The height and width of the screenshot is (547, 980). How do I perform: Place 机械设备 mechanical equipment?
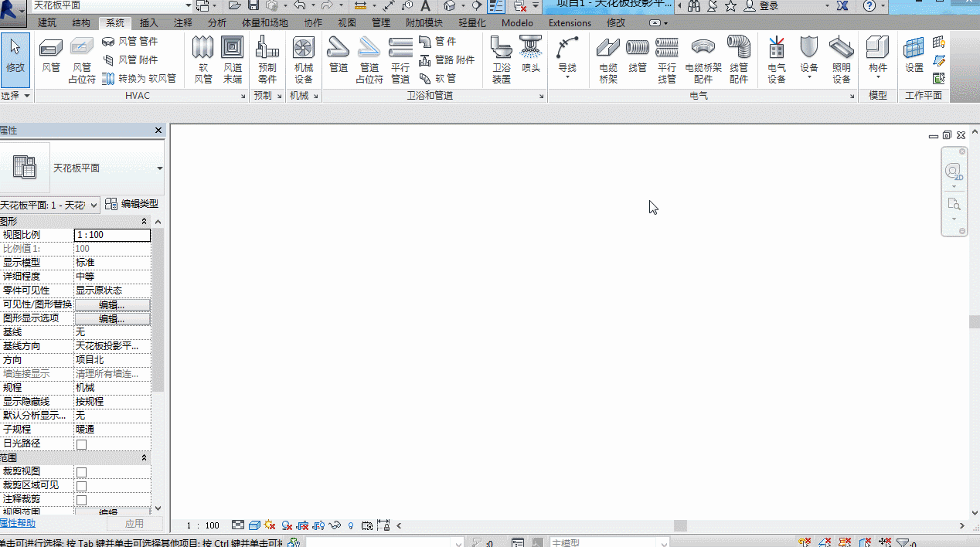pyautogui.click(x=304, y=60)
